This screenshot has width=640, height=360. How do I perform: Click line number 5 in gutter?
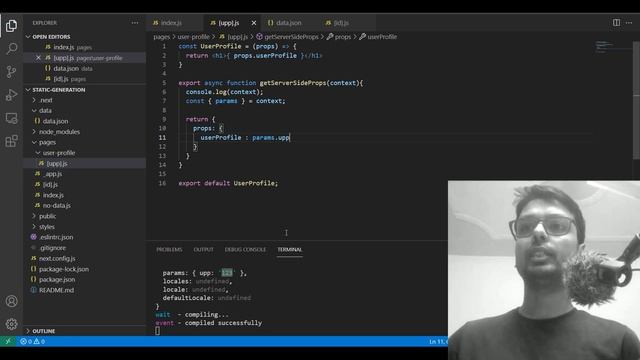point(164,83)
